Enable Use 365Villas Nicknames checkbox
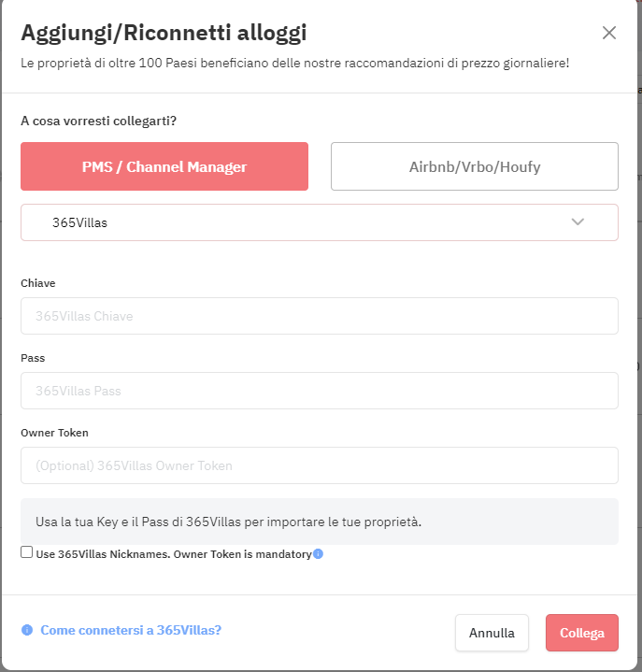Viewport: 642px width, 672px height. [26, 552]
